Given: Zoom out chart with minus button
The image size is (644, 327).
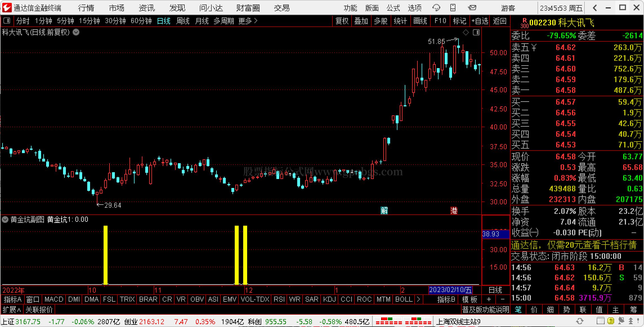Looking at the screenshot, I should [x=503, y=299].
